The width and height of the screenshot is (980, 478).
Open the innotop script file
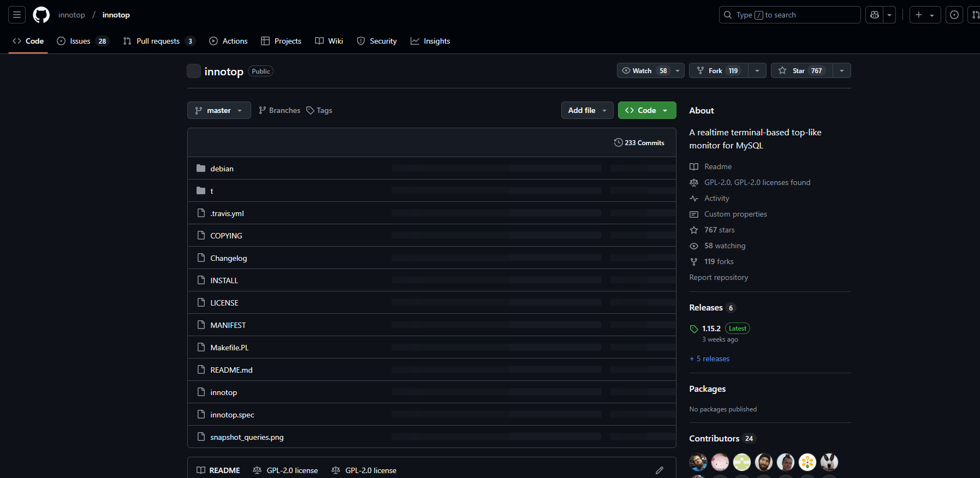click(x=224, y=392)
